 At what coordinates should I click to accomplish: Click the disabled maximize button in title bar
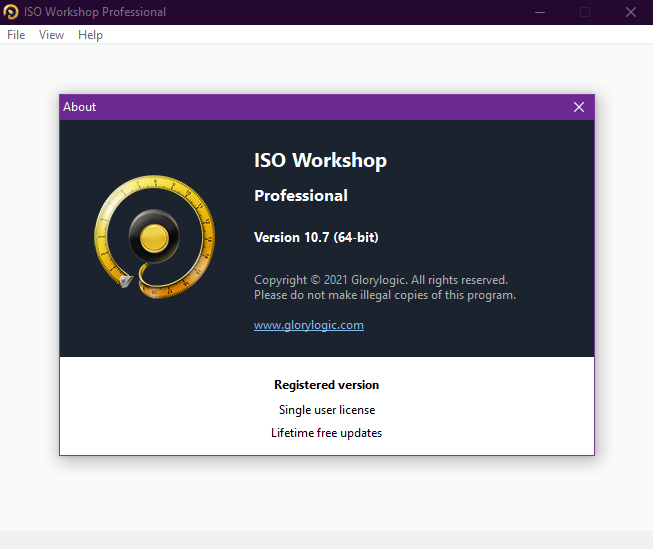(x=585, y=12)
